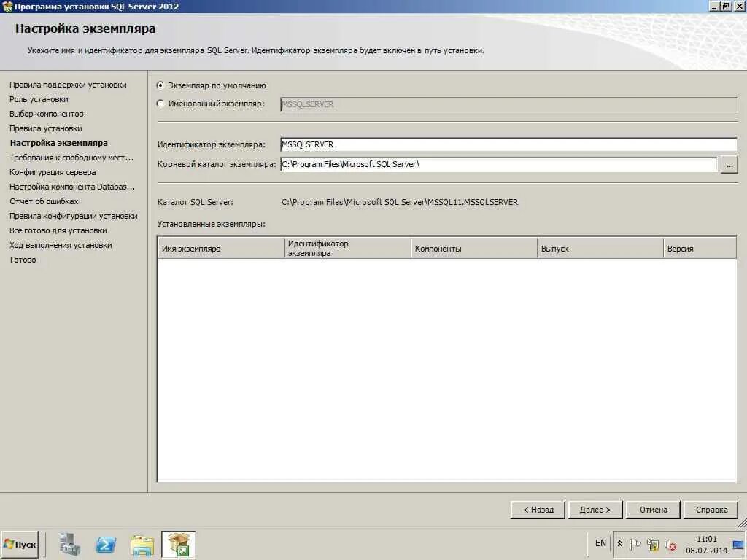Image resolution: width=747 pixels, height=560 pixels.
Task: Click the SQL Server directory path text
Action: (400, 202)
